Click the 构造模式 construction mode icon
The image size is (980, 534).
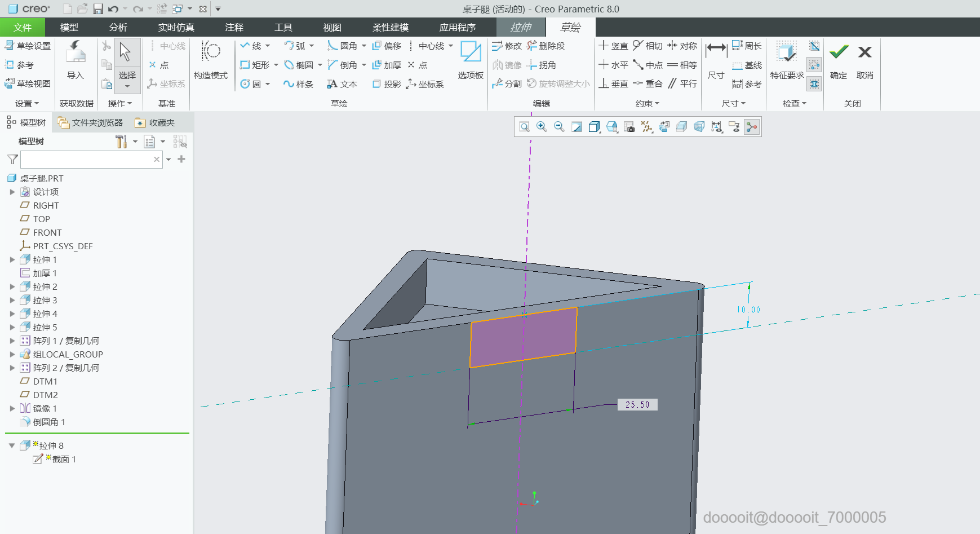[211, 52]
